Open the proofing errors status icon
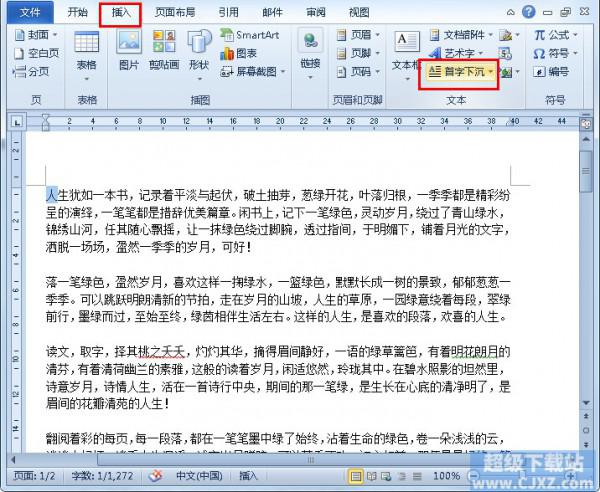Screen dimensions: 600x492 pos(155,476)
